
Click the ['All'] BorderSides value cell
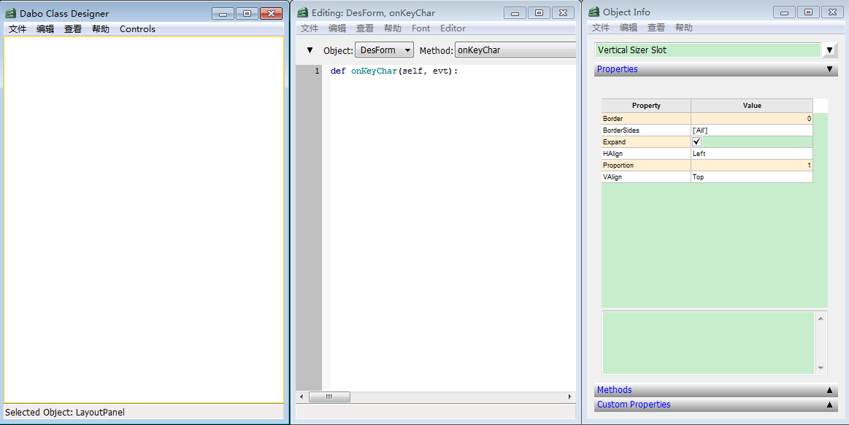pyautogui.click(x=752, y=130)
